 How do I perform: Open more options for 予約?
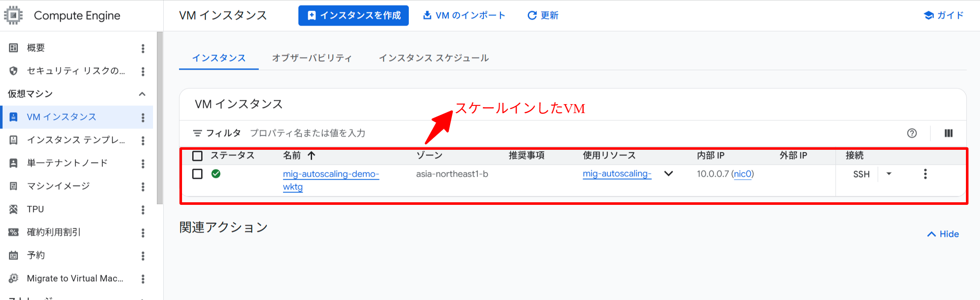(x=143, y=256)
